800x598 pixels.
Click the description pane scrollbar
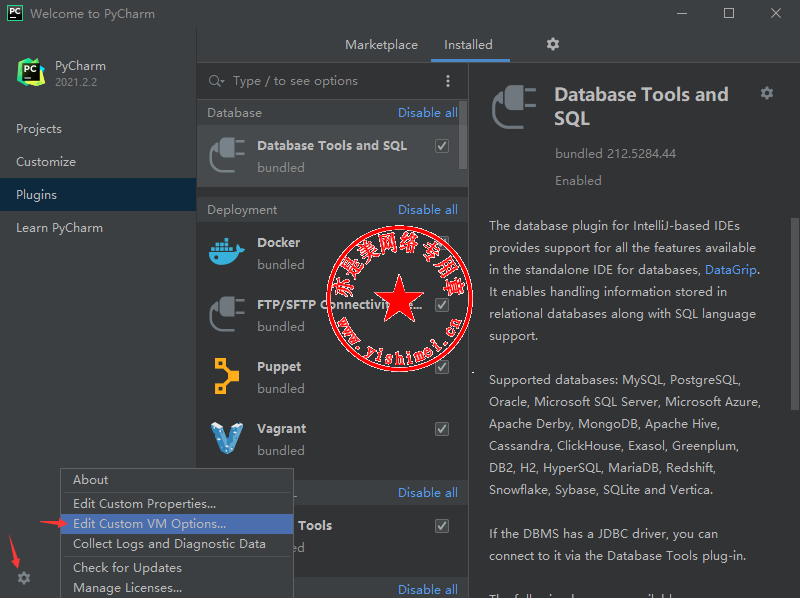pyautogui.click(x=795, y=314)
